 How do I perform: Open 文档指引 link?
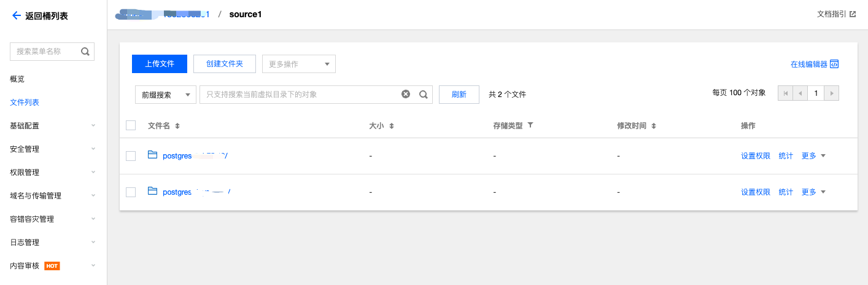click(832, 14)
